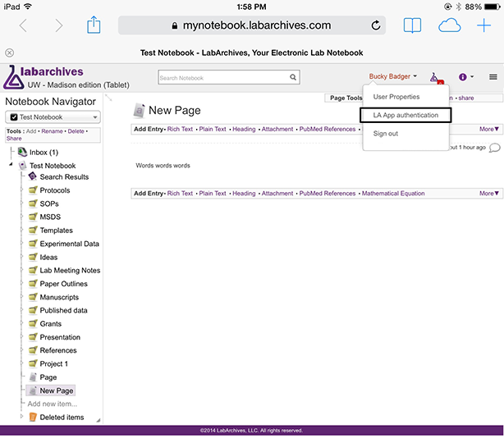Click the Page document icon in tree
Screen dimensions: 504x443
coord(33,377)
